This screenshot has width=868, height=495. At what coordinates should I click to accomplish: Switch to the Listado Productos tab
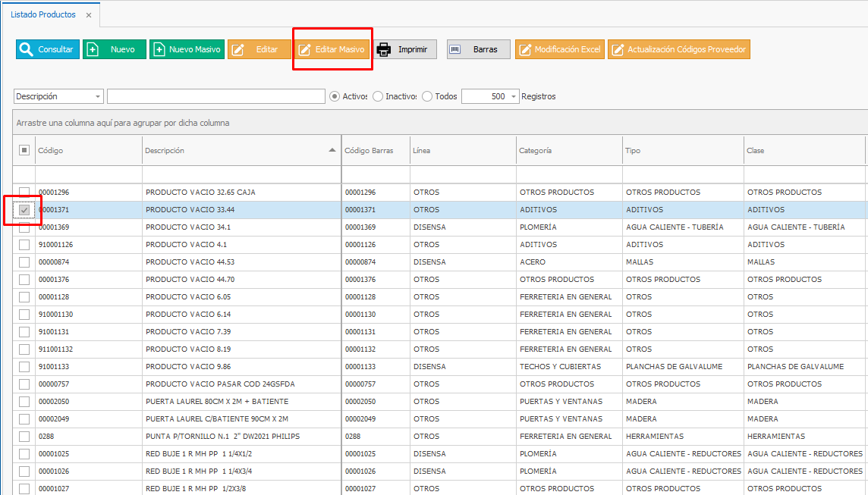[x=43, y=15]
